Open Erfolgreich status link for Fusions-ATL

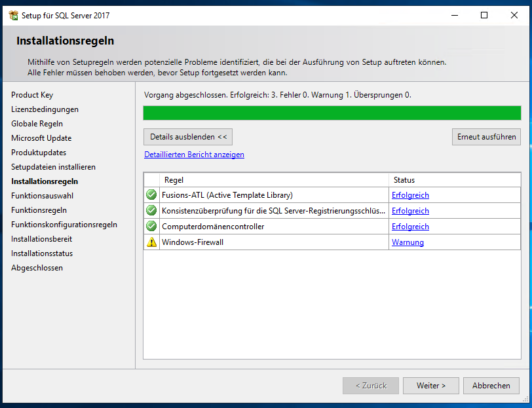(410, 195)
